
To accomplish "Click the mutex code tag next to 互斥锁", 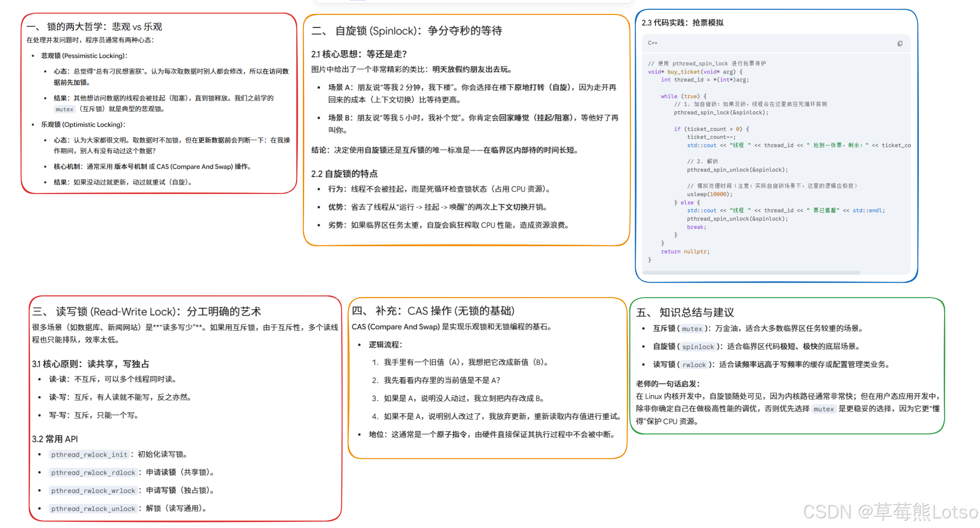I will pyautogui.click(x=692, y=329).
